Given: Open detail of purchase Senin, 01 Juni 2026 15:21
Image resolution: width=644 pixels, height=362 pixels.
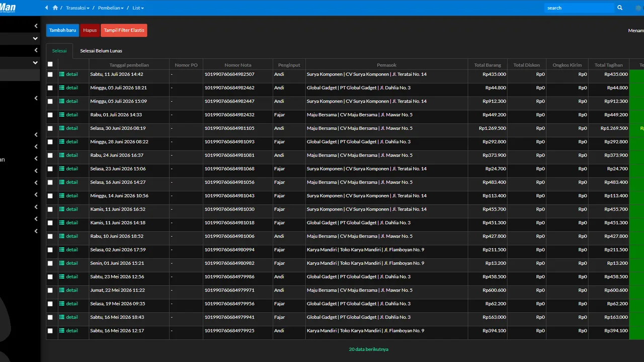Looking at the screenshot, I should (68, 263).
